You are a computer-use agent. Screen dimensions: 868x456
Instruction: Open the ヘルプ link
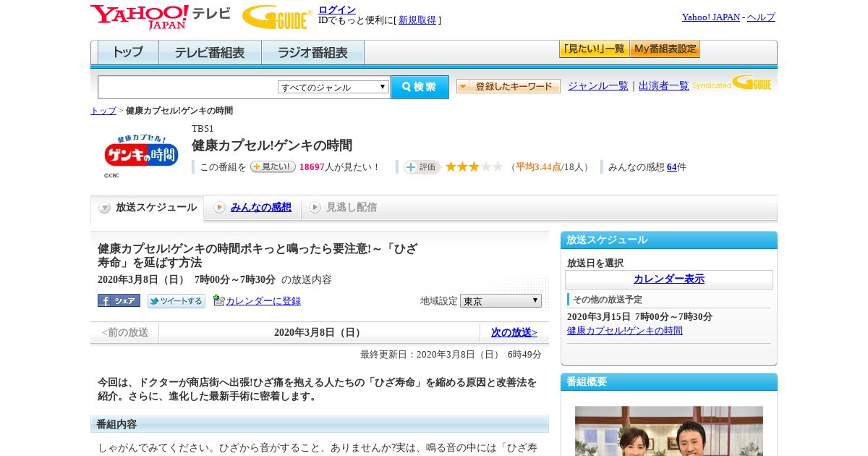(761, 17)
